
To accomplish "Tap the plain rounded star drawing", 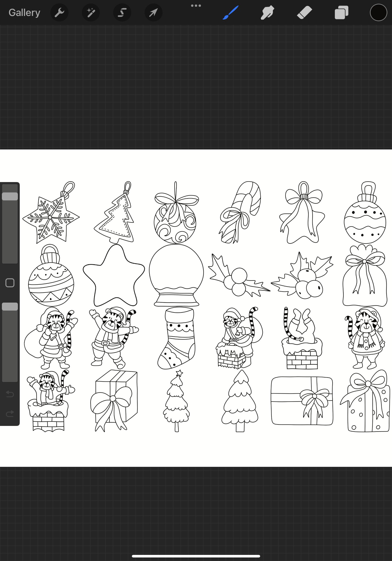I will pyautogui.click(x=114, y=275).
